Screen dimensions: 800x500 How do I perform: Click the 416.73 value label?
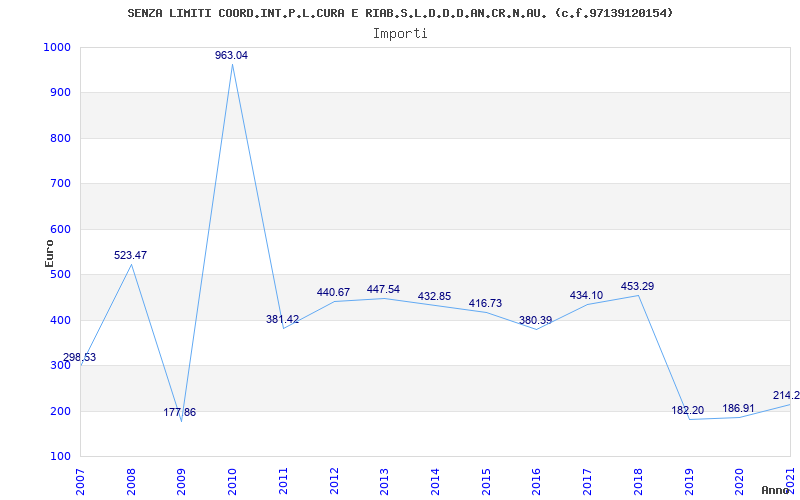(x=485, y=304)
